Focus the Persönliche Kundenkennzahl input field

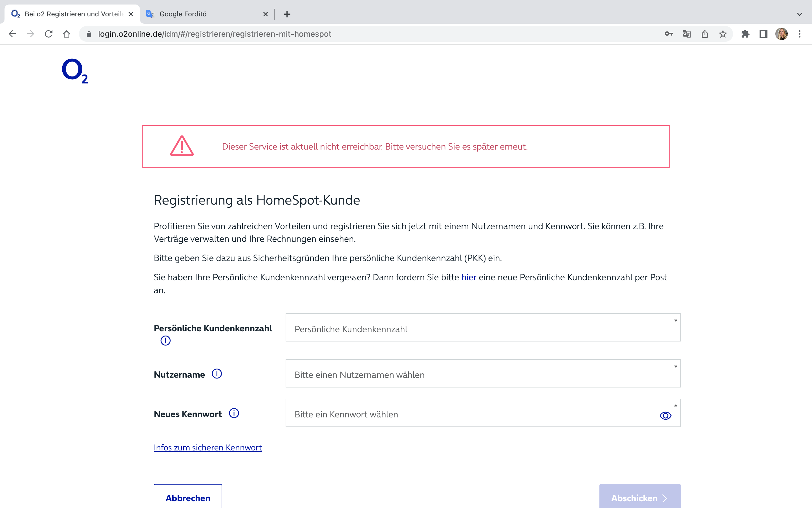(x=483, y=328)
